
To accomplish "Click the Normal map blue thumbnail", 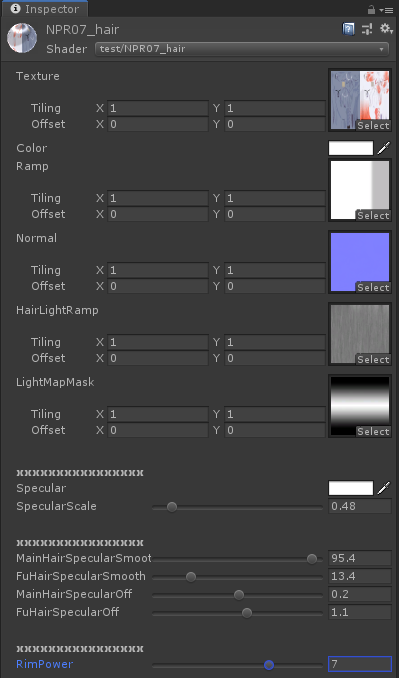I will (360, 262).
